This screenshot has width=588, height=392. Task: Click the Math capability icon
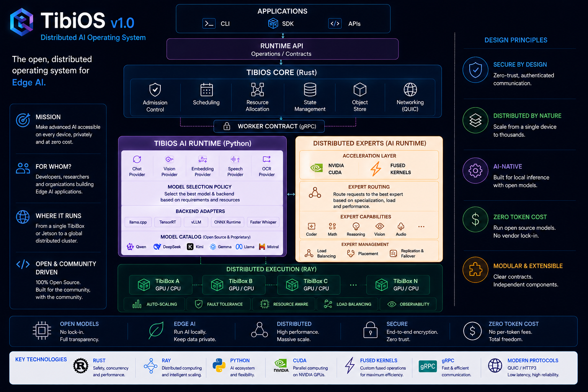332,226
